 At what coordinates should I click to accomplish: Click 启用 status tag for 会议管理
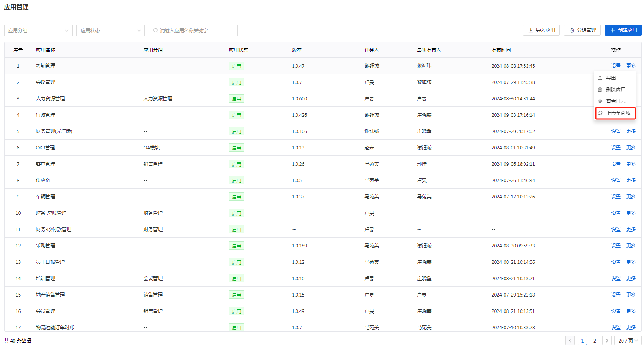click(x=236, y=82)
